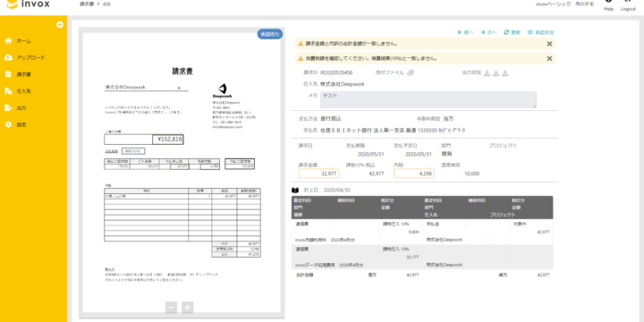
Task: Open 仕入先 in the sidebar
Action: pyautogui.click(x=23, y=91)
